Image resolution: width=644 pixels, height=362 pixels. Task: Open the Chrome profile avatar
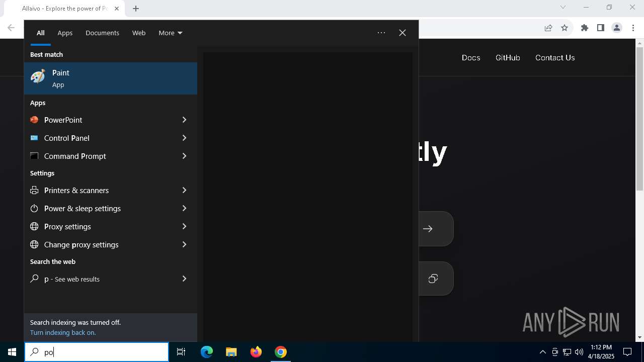[617, 28]
